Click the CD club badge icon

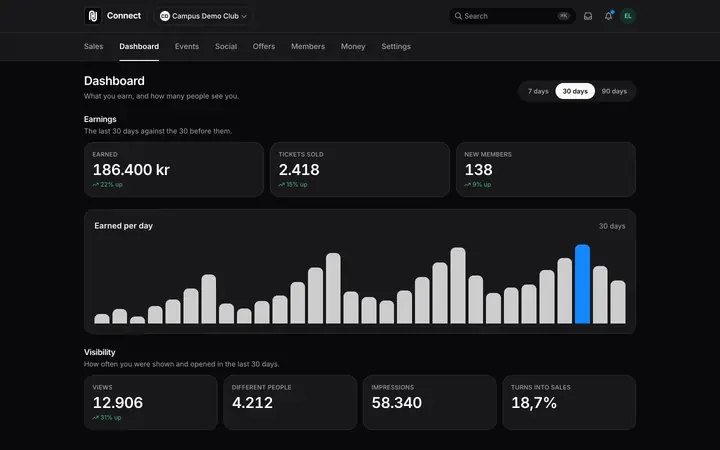164,16
